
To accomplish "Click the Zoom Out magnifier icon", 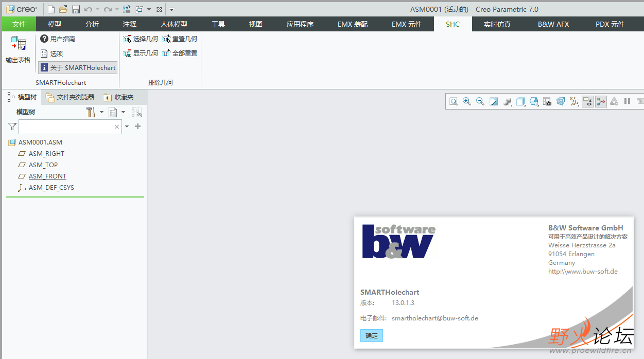I will [480, 101].
